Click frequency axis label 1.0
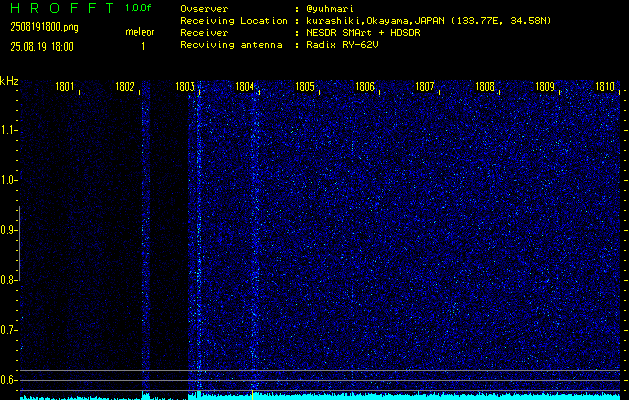This screenshot has height=400, width=629. point(8,180)
